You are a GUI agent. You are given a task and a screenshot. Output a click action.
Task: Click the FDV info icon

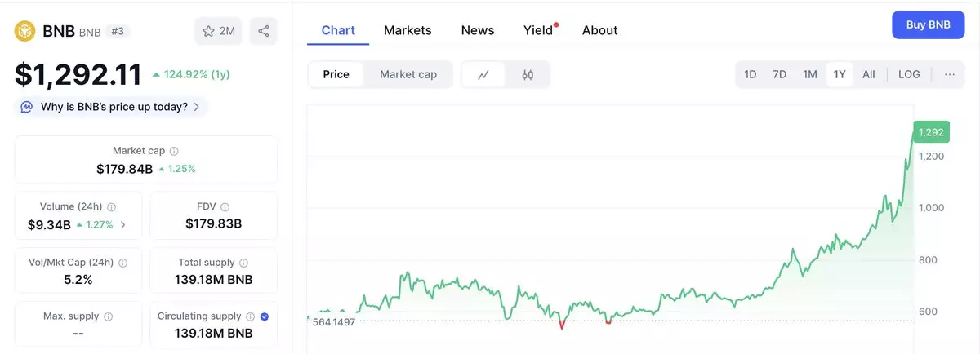tap(225, 207)
